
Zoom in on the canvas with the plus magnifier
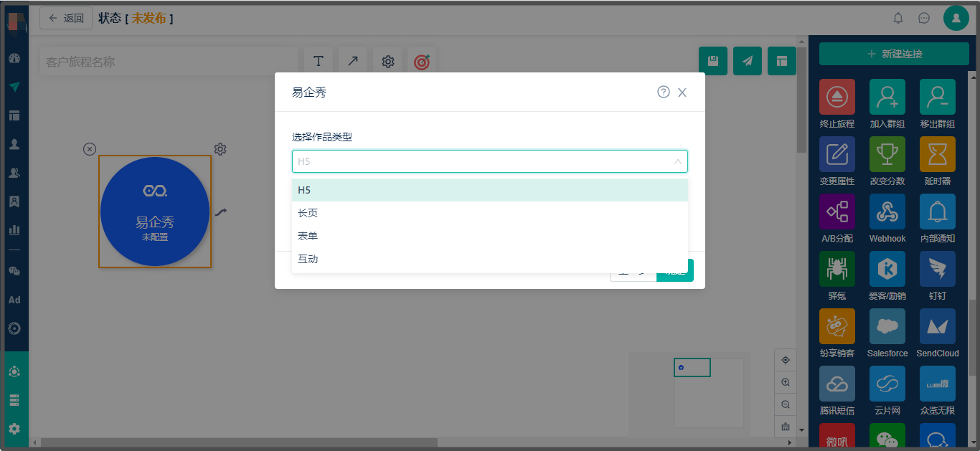click(x=786, y=382)
